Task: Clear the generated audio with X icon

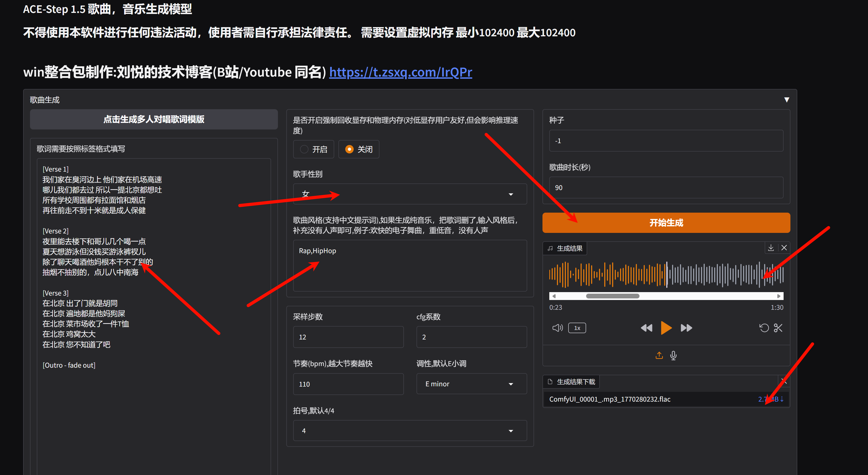Action: pyautogui.click(x=784, y=248)
